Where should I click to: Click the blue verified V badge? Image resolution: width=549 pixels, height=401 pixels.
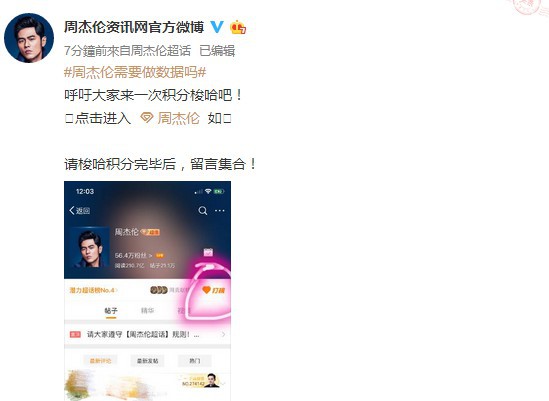(217, 27)
